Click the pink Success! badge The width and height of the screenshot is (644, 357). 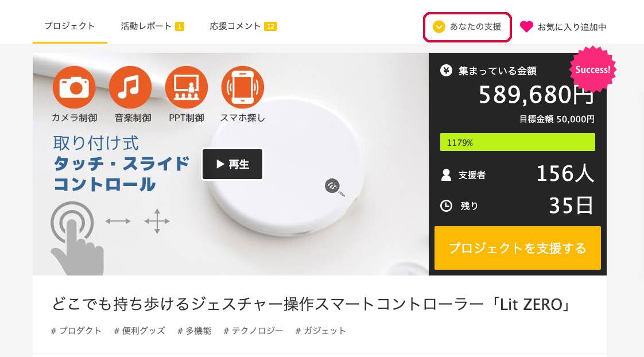click(592, 69)
